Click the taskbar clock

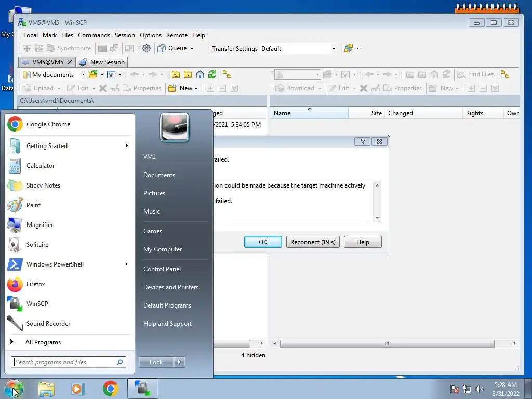coord(506,389)
